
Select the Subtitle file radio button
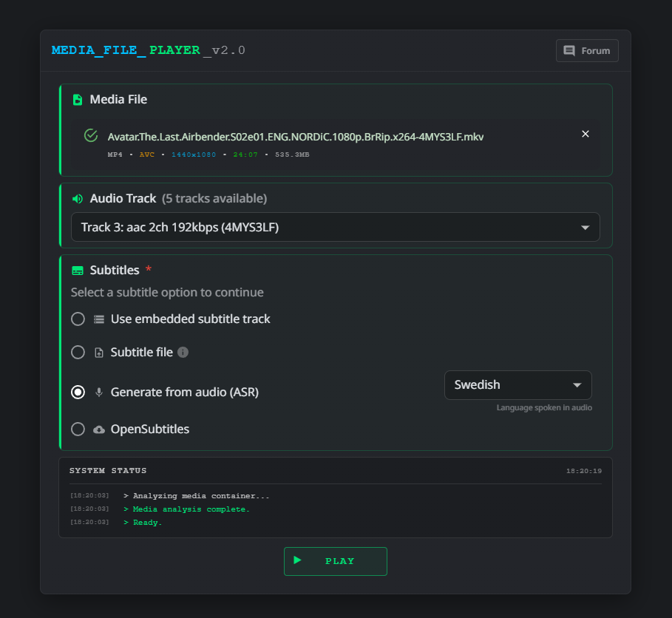pos(78,353)
